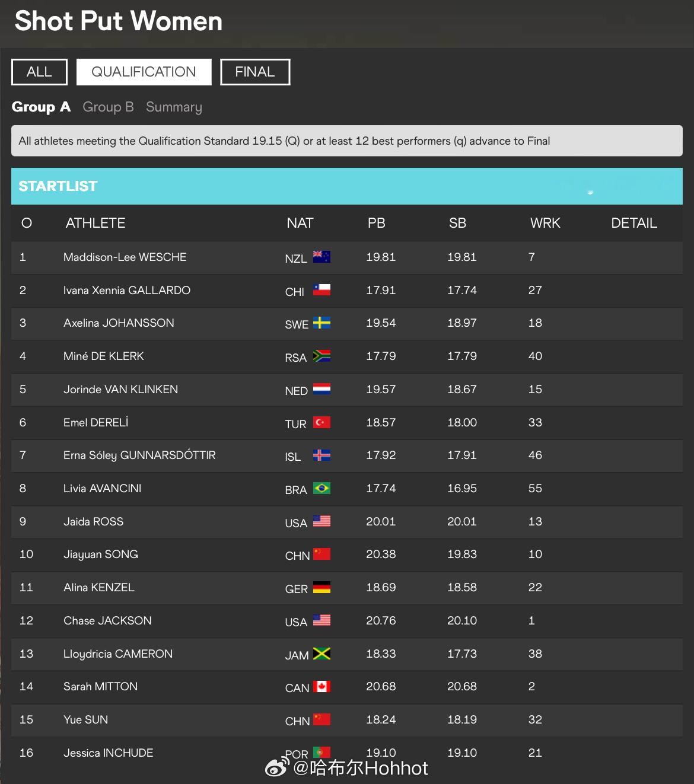Image resolution: width=694 pixels, height=784 pixels.
Task: Open Jiayuan SONG athlete profile
Action: tap(101, 554)
